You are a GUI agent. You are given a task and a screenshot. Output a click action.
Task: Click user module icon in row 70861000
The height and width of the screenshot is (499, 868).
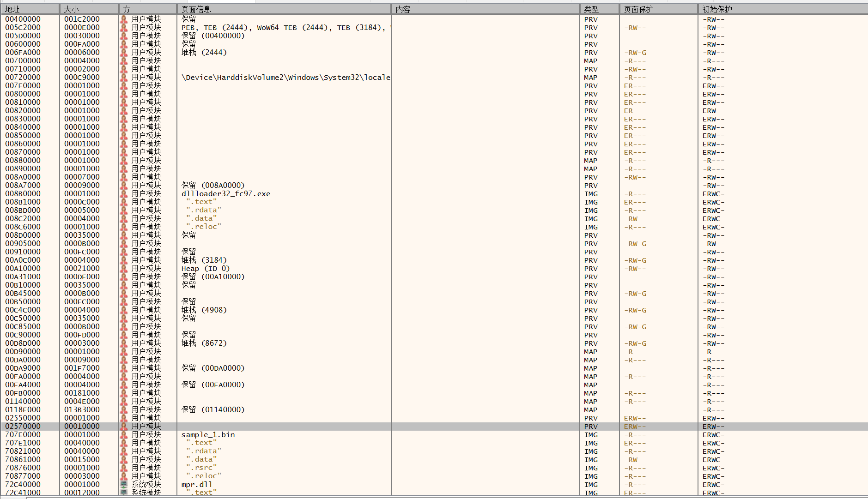coord(124,460)
